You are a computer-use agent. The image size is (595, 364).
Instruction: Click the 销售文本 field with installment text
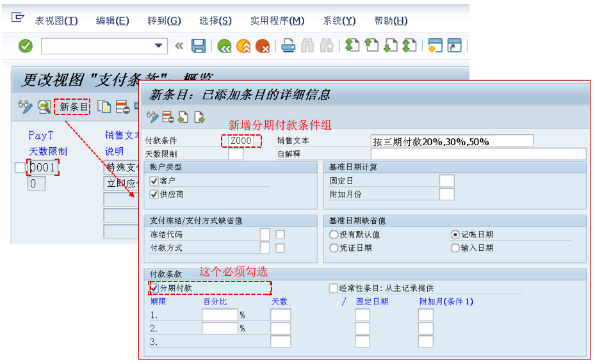click(x=452, y=141)
